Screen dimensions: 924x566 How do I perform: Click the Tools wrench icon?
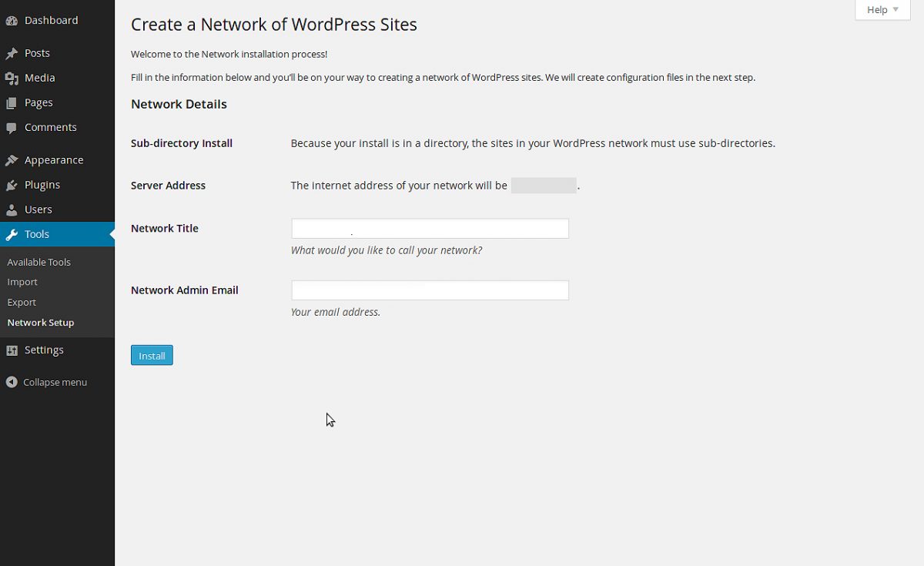tap(12, 233)
